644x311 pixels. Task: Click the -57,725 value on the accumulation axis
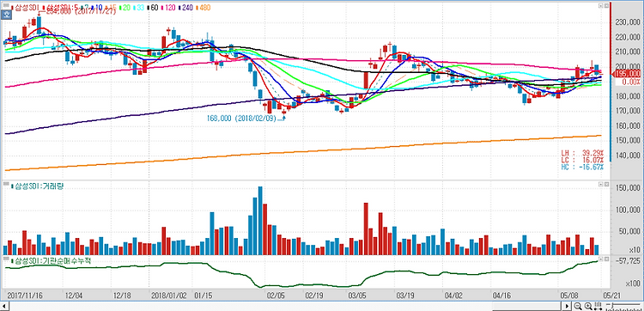coord(627,260)
